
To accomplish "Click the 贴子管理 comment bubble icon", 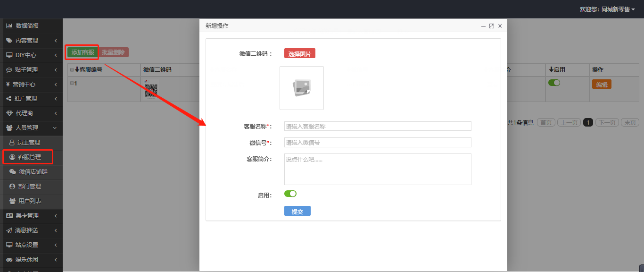I will [9, 70].
